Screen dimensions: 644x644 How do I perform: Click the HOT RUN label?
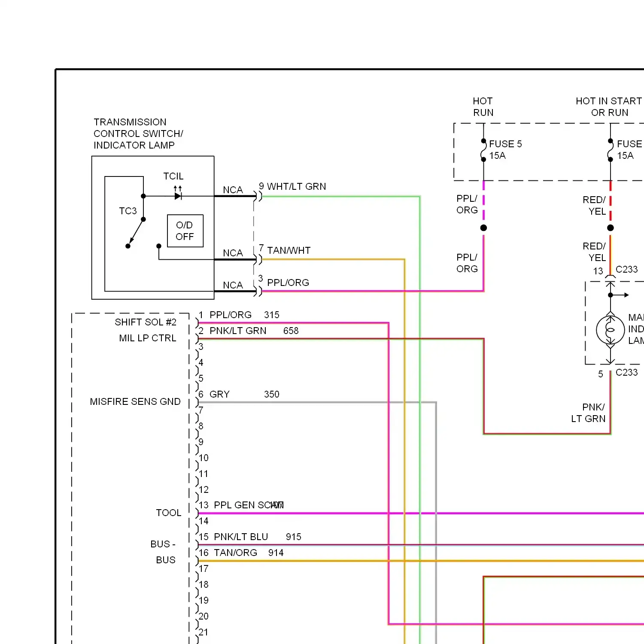pos(483,107)
